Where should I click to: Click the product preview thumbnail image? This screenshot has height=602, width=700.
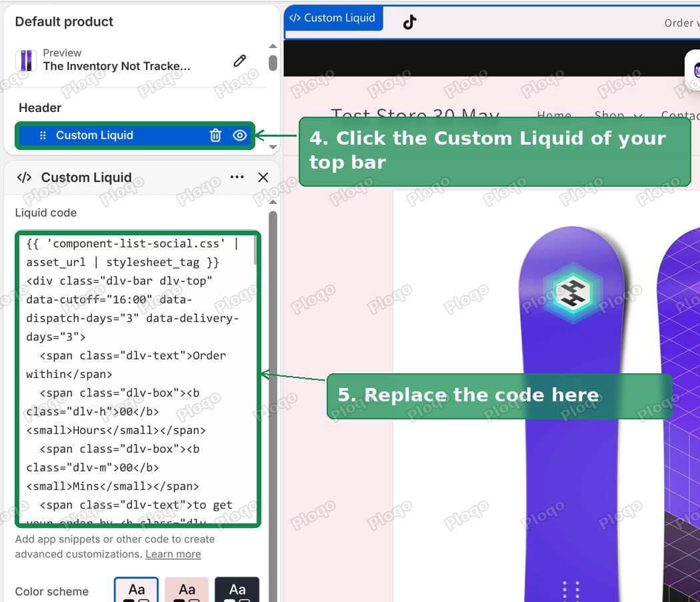[x=27, y=61]
